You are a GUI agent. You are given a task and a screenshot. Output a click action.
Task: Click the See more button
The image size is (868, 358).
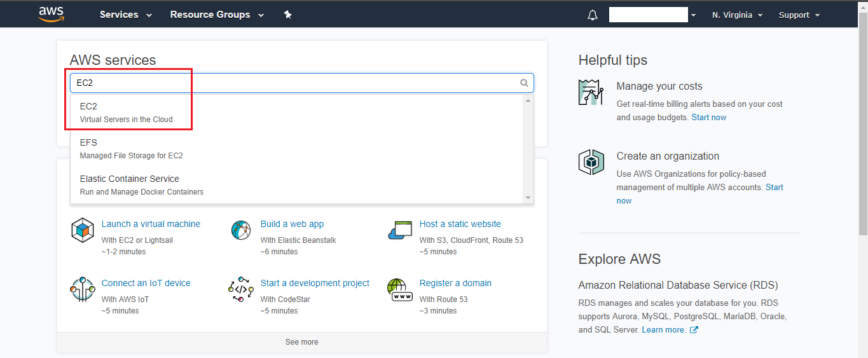[x=301, y=342]
